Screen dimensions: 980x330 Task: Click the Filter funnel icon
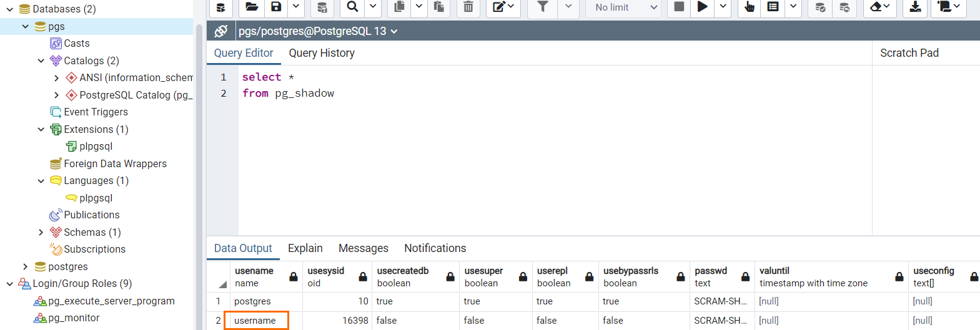[x=543, y=7]
